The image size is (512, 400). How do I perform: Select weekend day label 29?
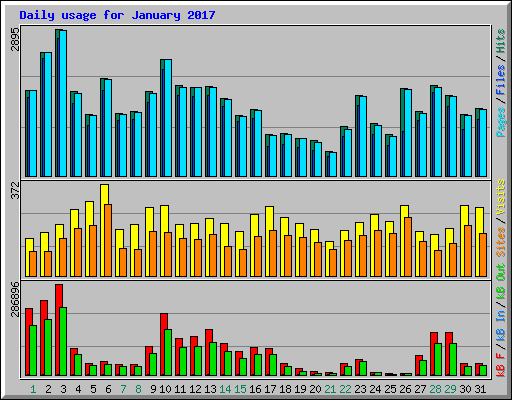(x=450, y=389)
